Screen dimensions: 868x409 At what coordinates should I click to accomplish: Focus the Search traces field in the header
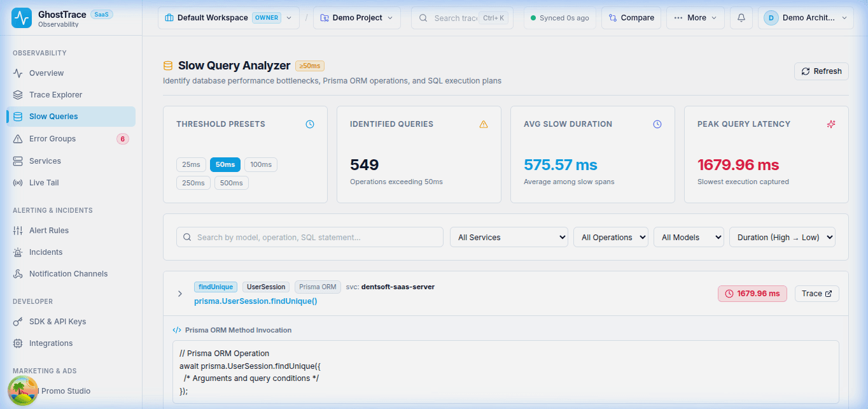point(463,18)
